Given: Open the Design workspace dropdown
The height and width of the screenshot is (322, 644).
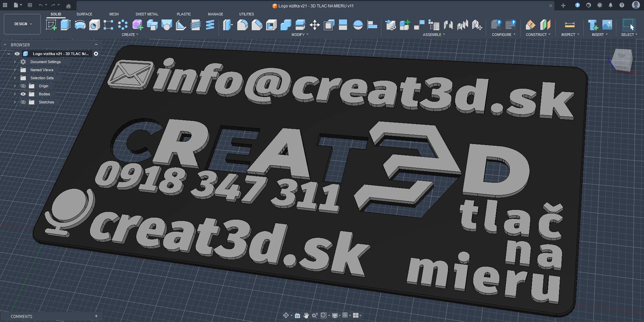Looking at the screenshot, I should point(22,24).
